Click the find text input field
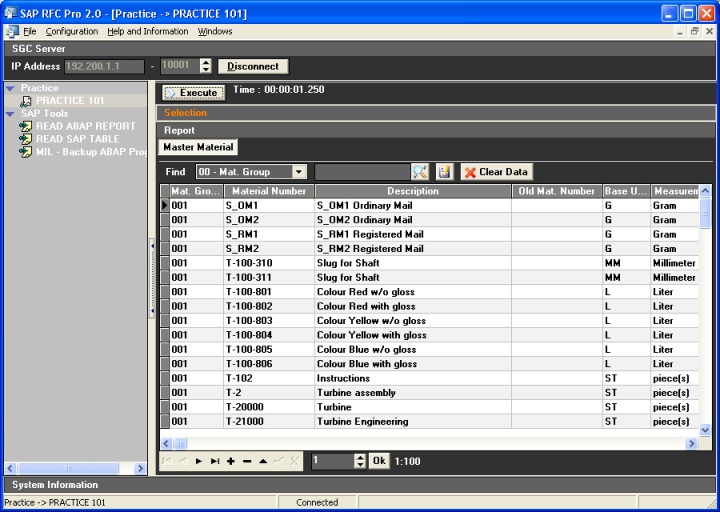The height and width of the screenshot is (512, 720). coord(361,172)
